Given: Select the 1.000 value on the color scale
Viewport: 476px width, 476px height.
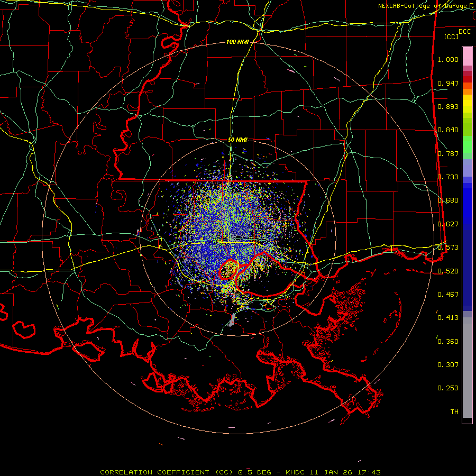Looking at the screenshot, I should (448, 59).
